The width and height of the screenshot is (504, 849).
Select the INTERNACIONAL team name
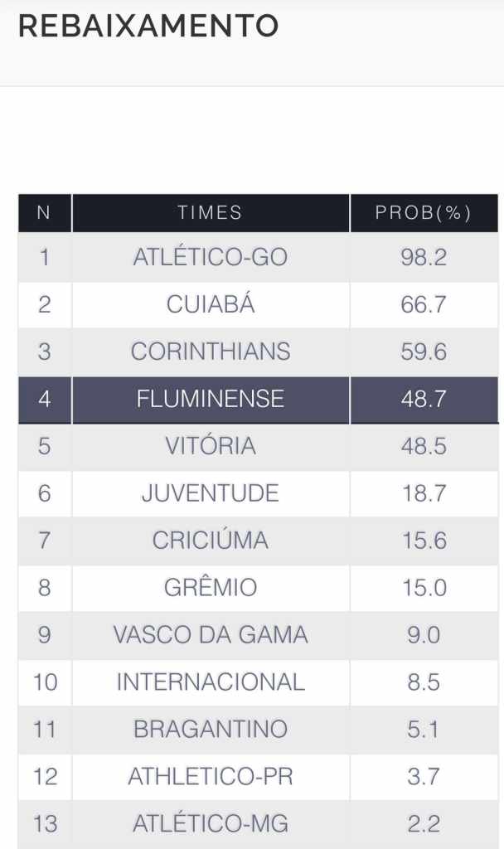211,682
